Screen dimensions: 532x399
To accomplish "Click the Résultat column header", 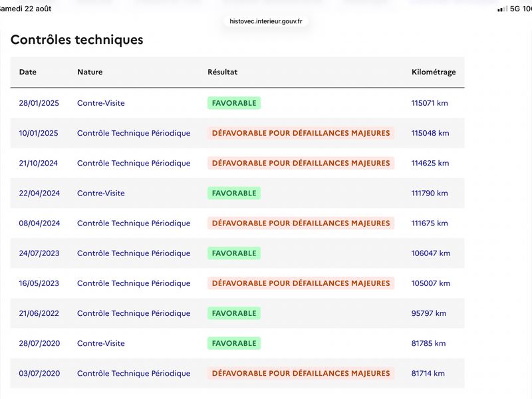I will tap(223, 72).
